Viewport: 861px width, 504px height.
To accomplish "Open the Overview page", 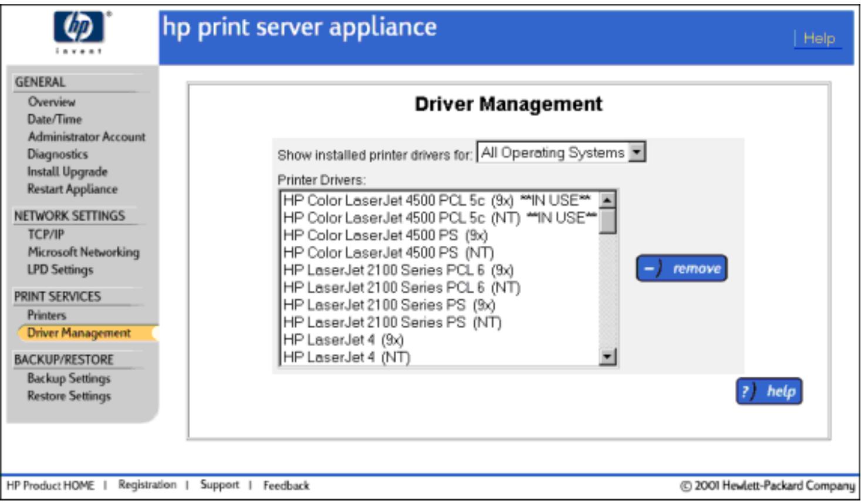I will (52, 102).
